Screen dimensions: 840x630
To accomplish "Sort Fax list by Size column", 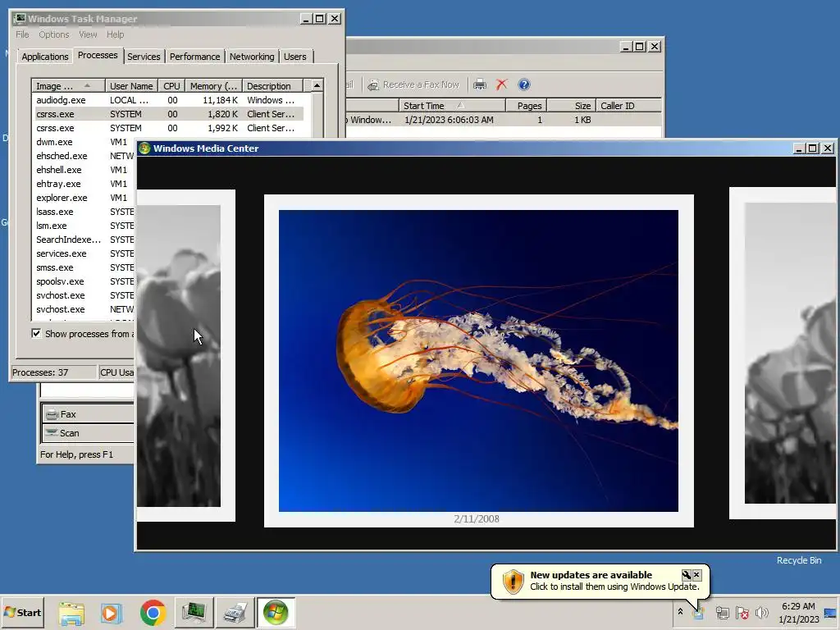I will point(571,106).
